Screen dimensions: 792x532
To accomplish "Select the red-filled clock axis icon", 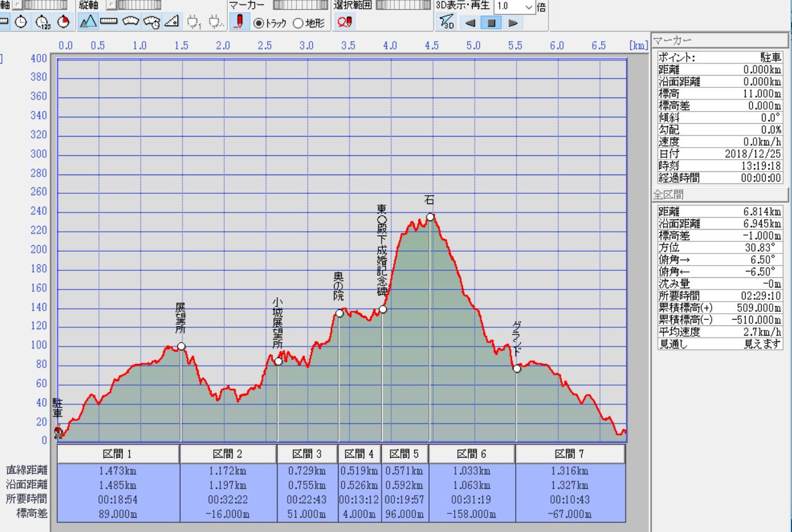I will tap(63, 22).
